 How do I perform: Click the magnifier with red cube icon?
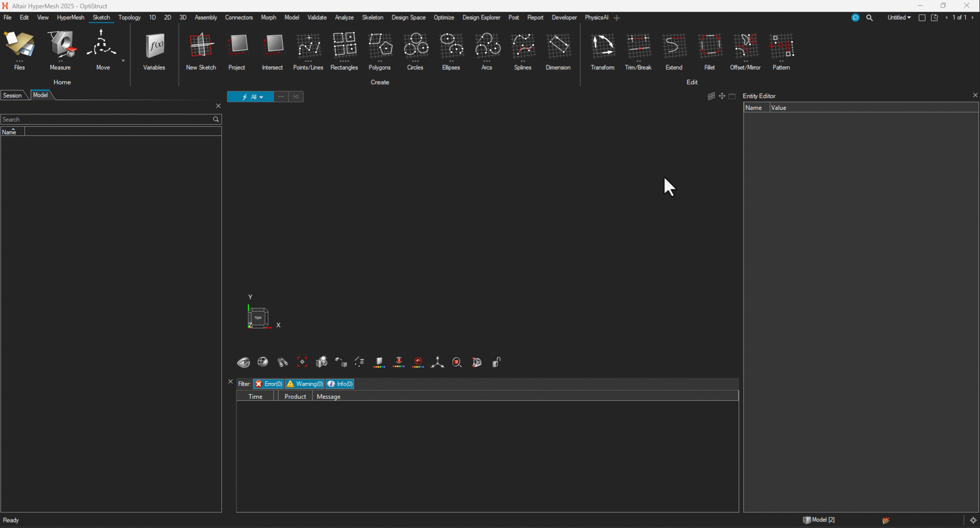pyautogui.click(x=457, y=362)
